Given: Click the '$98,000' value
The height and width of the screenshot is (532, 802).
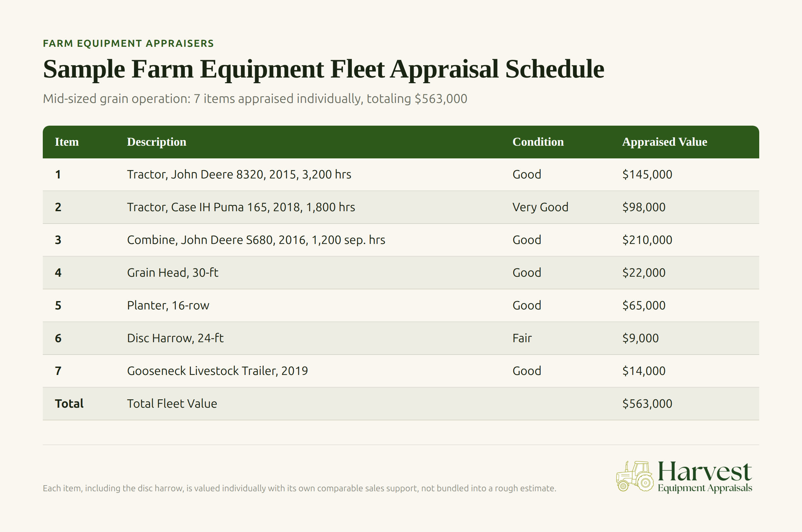Looking at the screenshot, I should (x=644, y=207).
